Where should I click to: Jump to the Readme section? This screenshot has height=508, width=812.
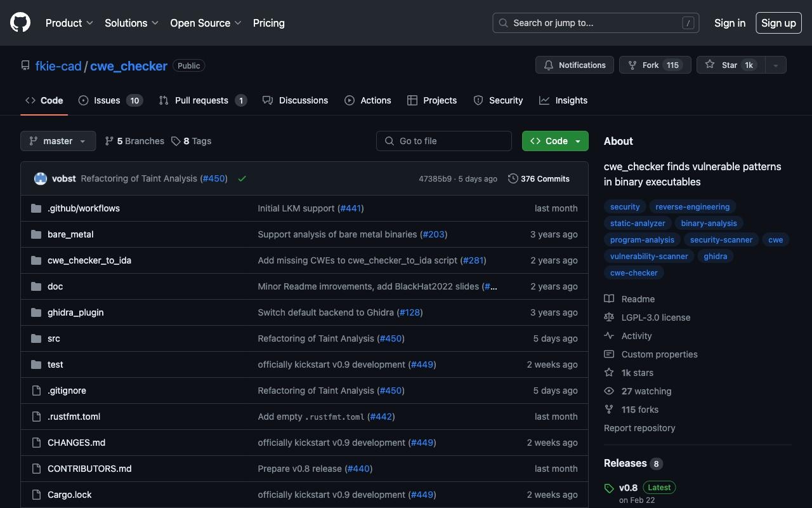(x=629, y=299)
